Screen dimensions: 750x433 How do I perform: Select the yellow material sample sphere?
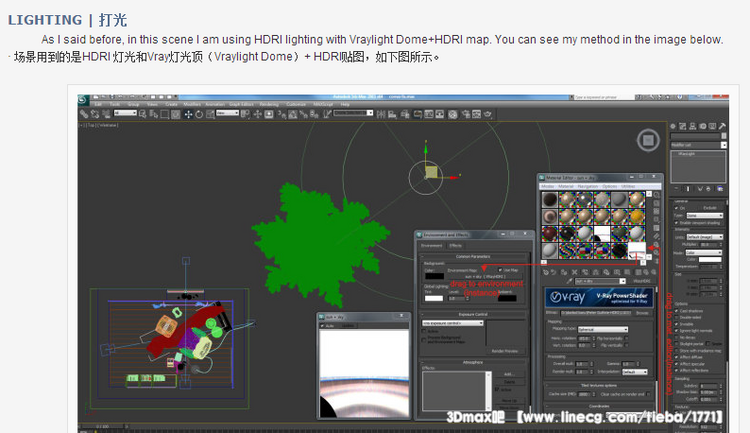637,217
